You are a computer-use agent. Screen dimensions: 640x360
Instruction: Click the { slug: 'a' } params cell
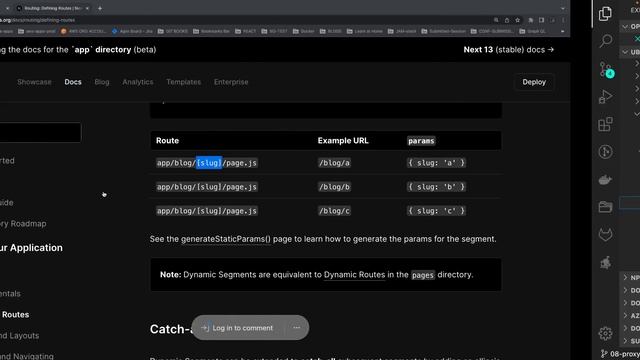click(x=436, y=163)
